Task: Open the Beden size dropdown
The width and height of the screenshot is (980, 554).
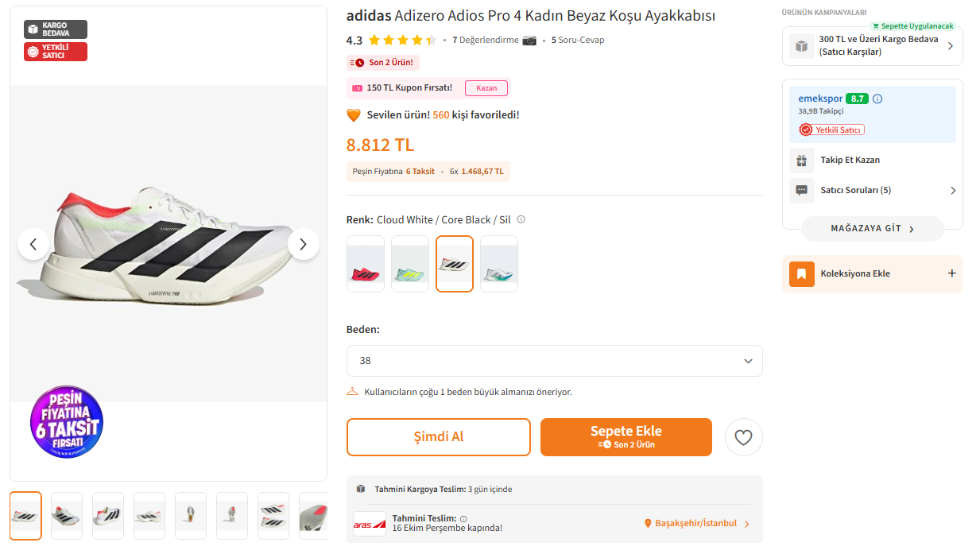Action: [554, 361]
